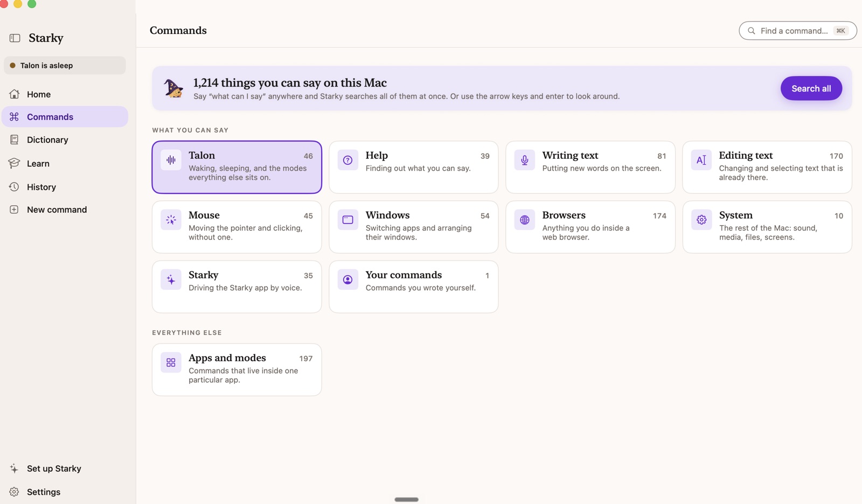This screenshot has height=504, width=862.
Task: Click the Commands page heading
Action: click(x=178, y=30)
